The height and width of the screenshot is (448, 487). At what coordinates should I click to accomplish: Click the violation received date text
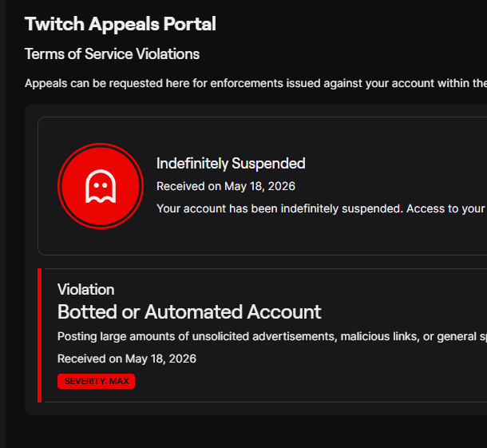(127, 359)
